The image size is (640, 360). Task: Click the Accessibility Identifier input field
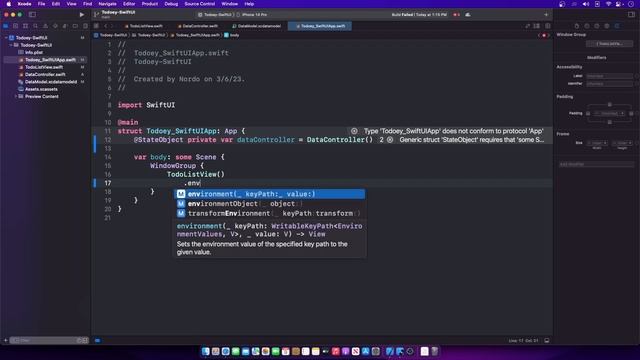point(609,84)
